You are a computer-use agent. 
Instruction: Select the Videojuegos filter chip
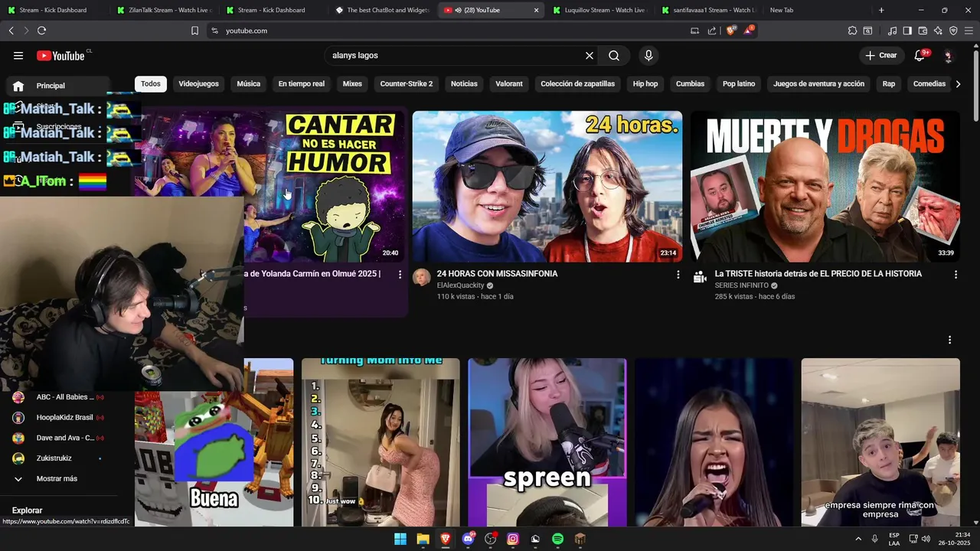tap(198, 84)
